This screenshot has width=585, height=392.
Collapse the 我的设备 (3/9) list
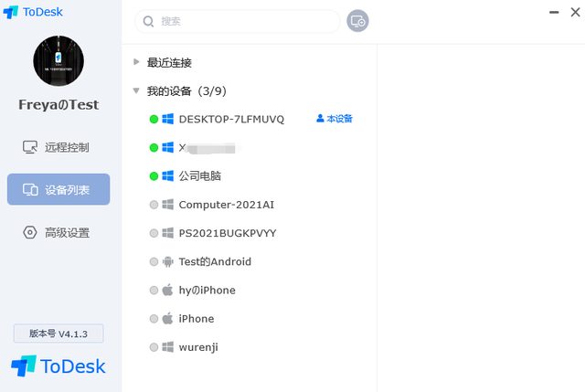pyautogui.click(x=136, y=90)
